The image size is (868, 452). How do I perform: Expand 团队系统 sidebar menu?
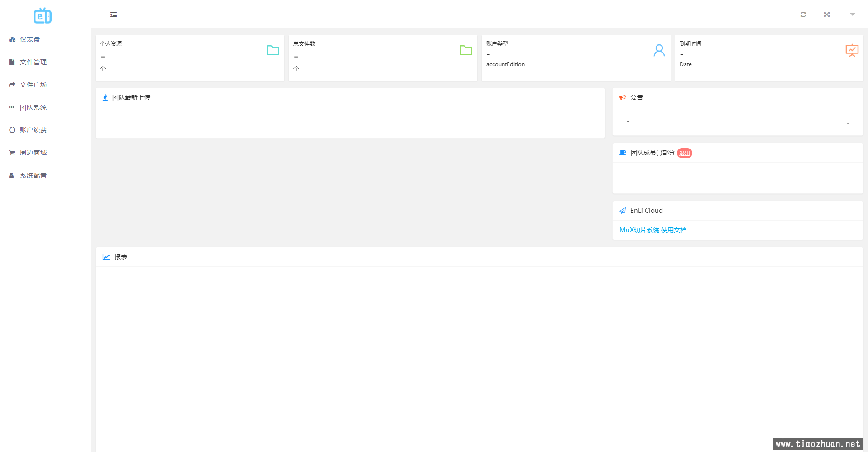(x=33, y=107)
